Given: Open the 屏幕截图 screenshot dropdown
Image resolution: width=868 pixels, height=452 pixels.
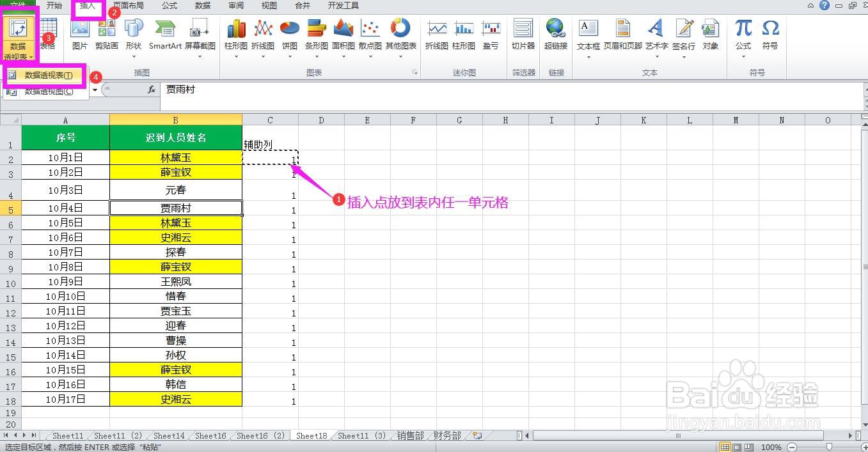Looking at the screenshot, I should click(x=200, y=37).
